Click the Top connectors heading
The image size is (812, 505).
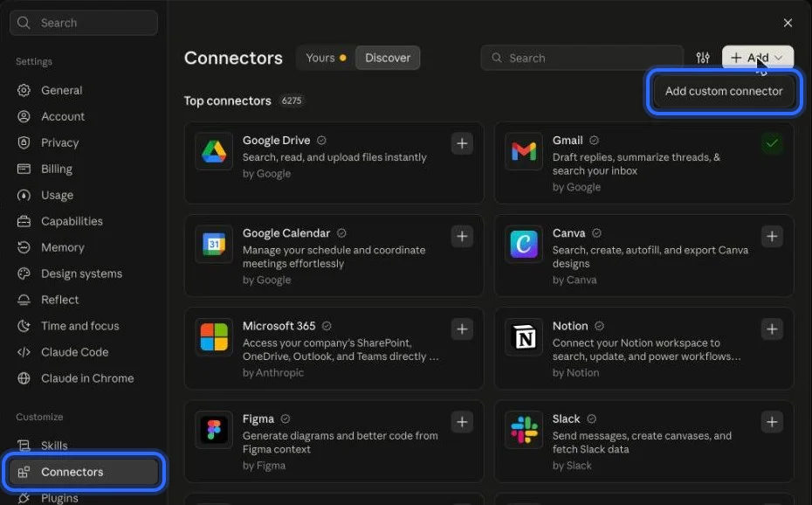pos(227,100)
